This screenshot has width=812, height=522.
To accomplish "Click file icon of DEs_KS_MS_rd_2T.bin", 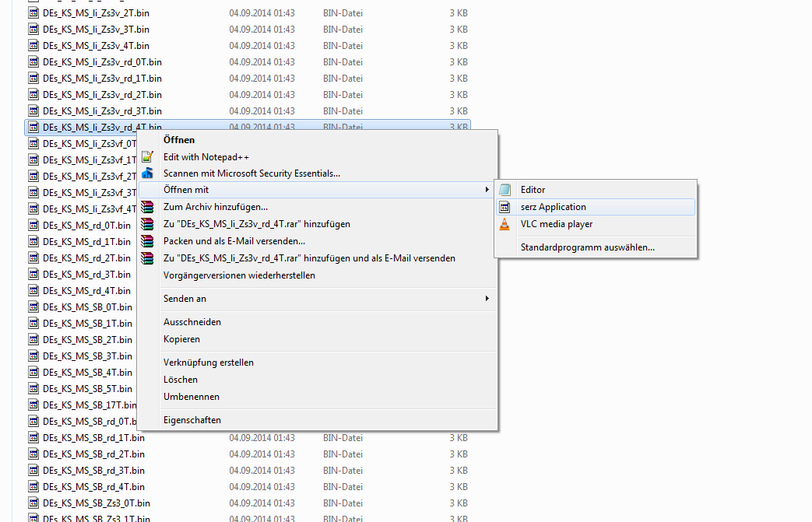I will coord(33,257).
